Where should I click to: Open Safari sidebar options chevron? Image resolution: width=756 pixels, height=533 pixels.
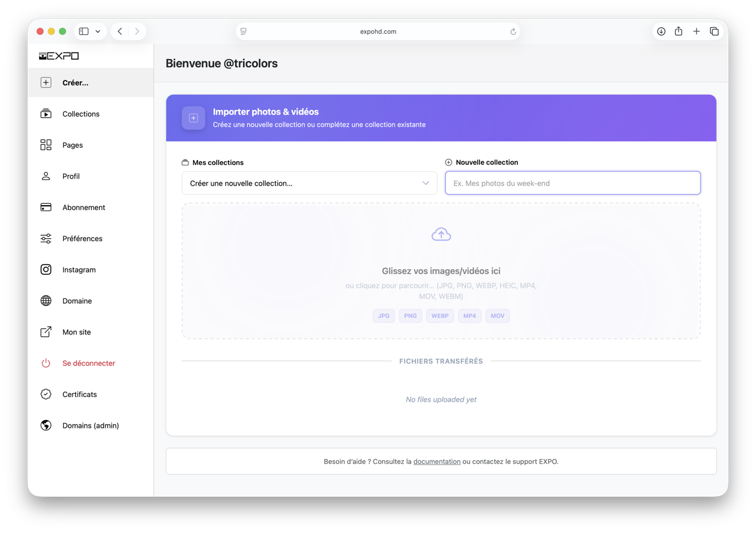(x=98, y=31)
